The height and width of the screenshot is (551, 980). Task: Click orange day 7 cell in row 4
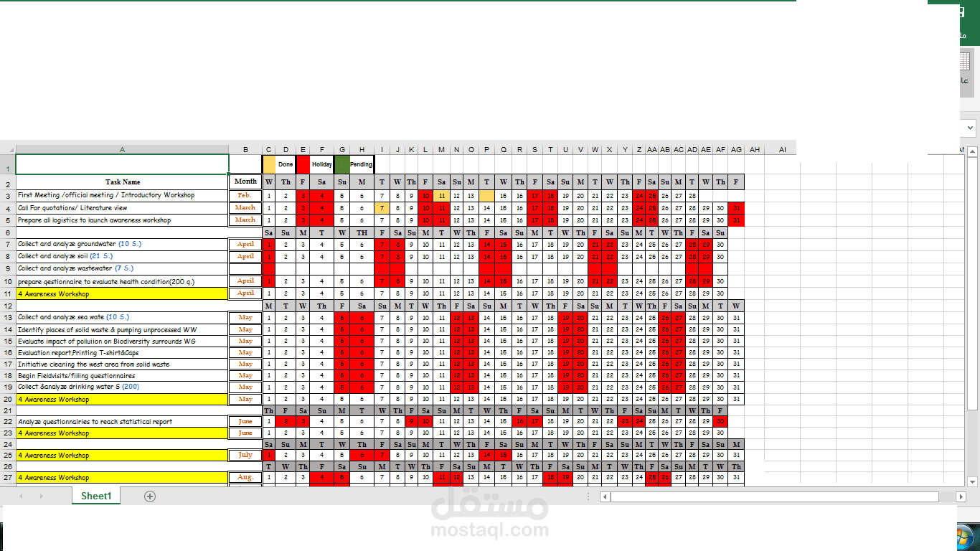pyautogui.click(x=382, y=208)
